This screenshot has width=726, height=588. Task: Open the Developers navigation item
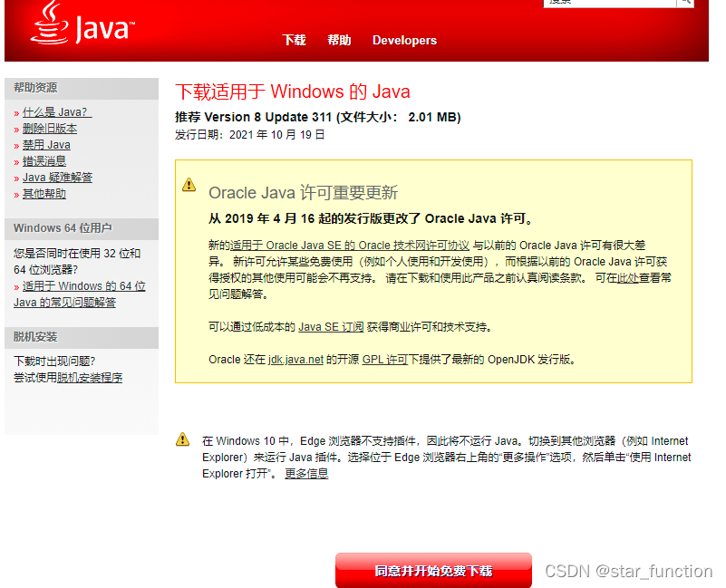[x=404, y=40]
